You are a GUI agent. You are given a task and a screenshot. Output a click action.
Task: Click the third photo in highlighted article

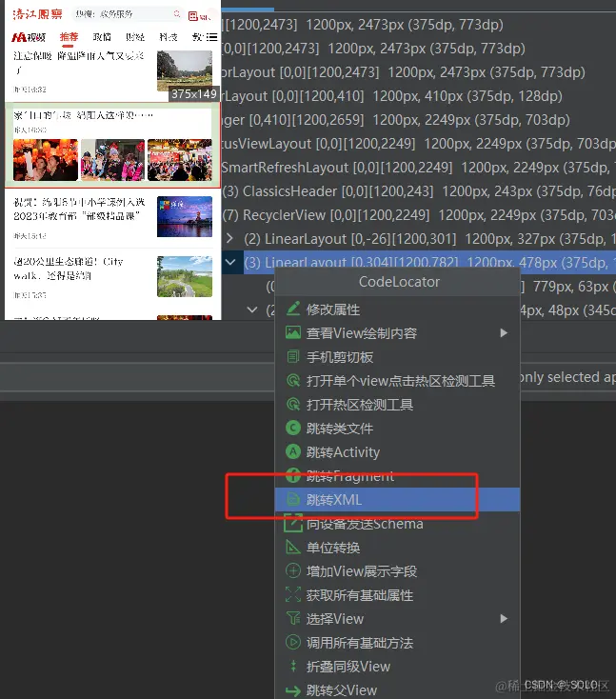[180, 160]
